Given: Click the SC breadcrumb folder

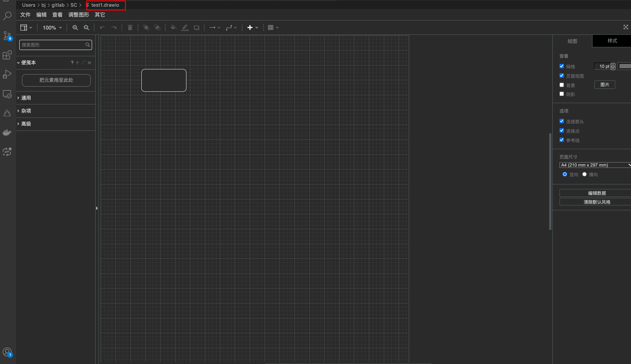Looking at the screenshot, I should [74, 5].
